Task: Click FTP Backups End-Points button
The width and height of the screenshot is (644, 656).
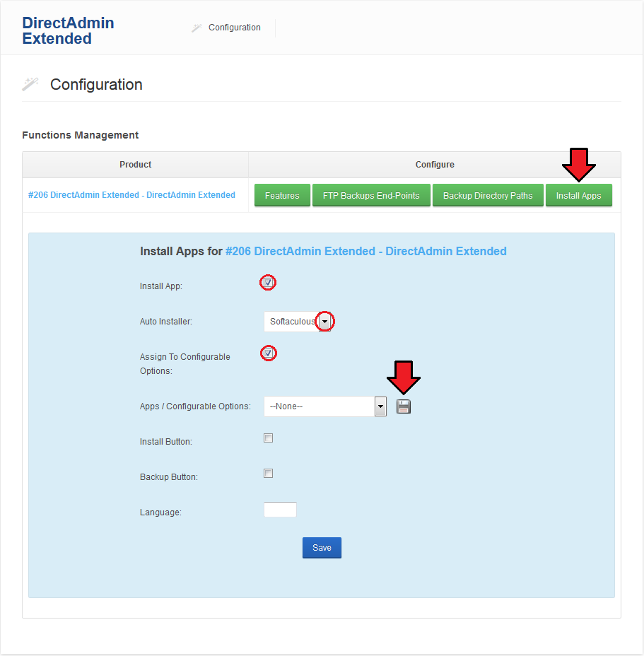Action: click(x=371, y=195)
